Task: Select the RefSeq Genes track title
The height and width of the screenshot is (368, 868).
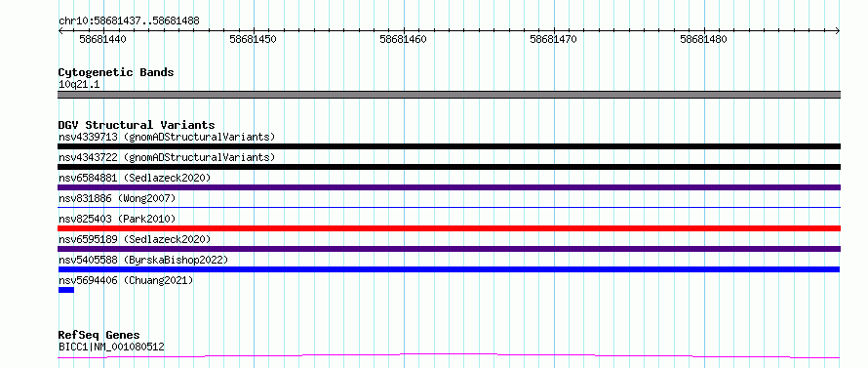Action: [x=99, y=336]
